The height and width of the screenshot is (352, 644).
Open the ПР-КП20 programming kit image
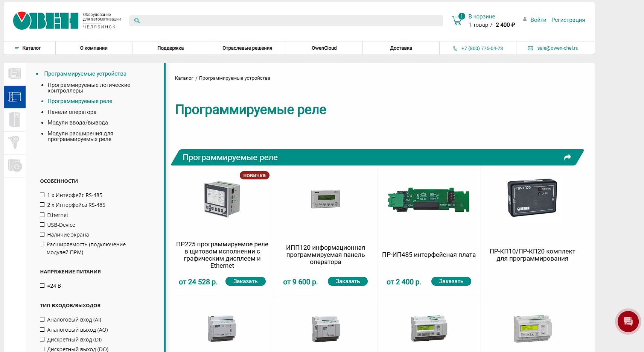click(532, 198)
